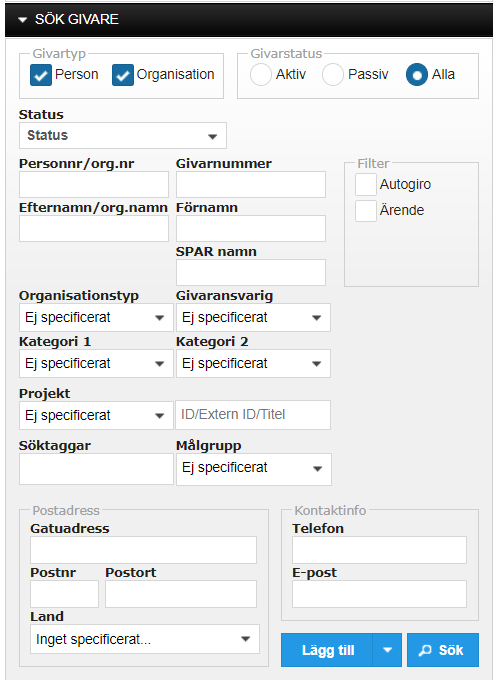Click the E-post text field
Viewport: 495px width, 680px height.
pyautogui.click(x=379, y=594)
